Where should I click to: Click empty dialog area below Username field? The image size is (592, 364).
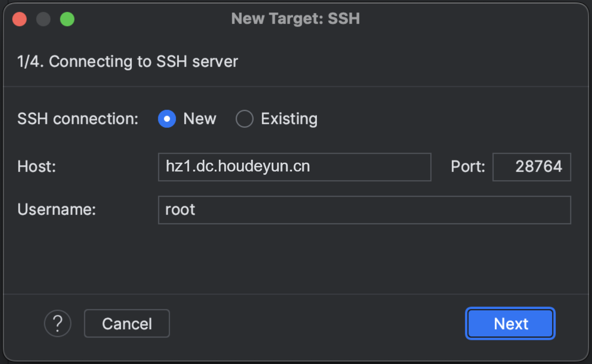(x=296, y=259)
